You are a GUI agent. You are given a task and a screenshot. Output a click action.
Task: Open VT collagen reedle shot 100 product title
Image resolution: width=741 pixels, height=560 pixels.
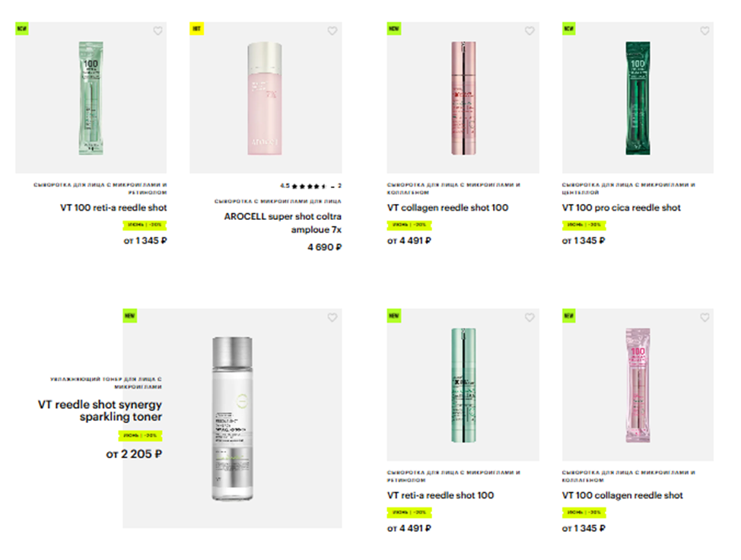tap(447, 208)
